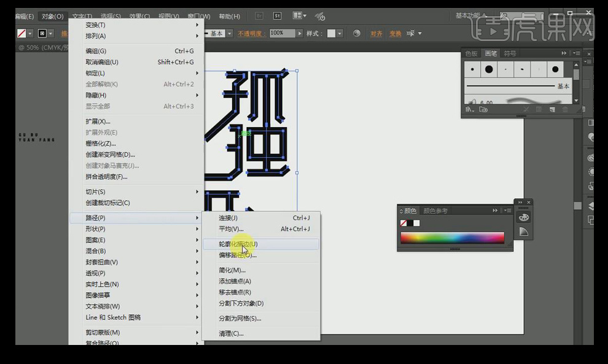Open the 实时上色(N) submenu
The height and width of the screenshot is (364, 608).
point(136,284)
